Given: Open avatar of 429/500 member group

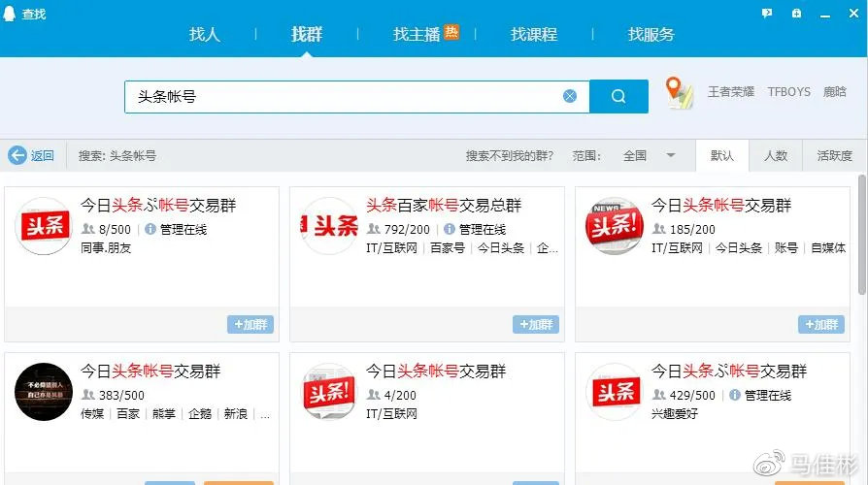Looking at the screenshot, I should 615,392.
